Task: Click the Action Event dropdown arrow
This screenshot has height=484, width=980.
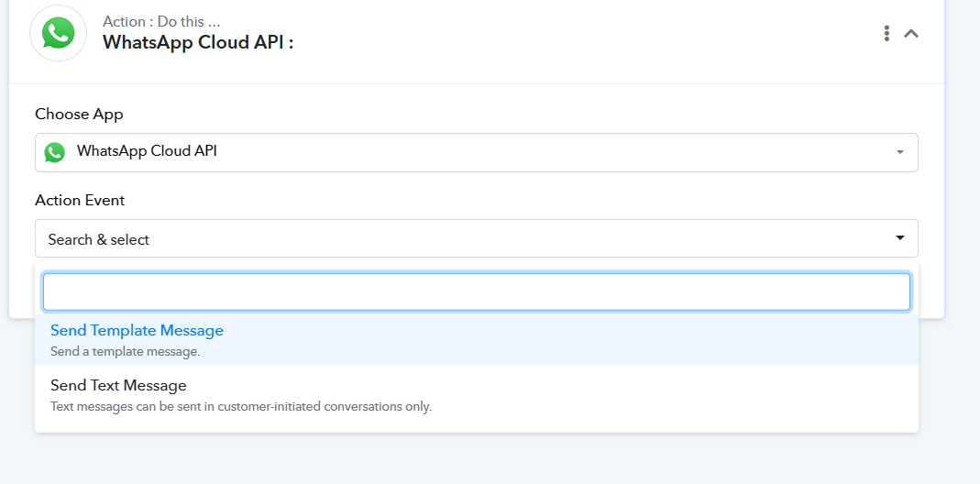Action: 900,237
